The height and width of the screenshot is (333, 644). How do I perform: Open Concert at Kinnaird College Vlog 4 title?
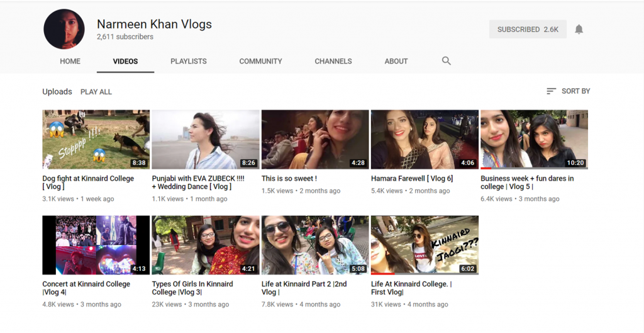click(86, 288)
